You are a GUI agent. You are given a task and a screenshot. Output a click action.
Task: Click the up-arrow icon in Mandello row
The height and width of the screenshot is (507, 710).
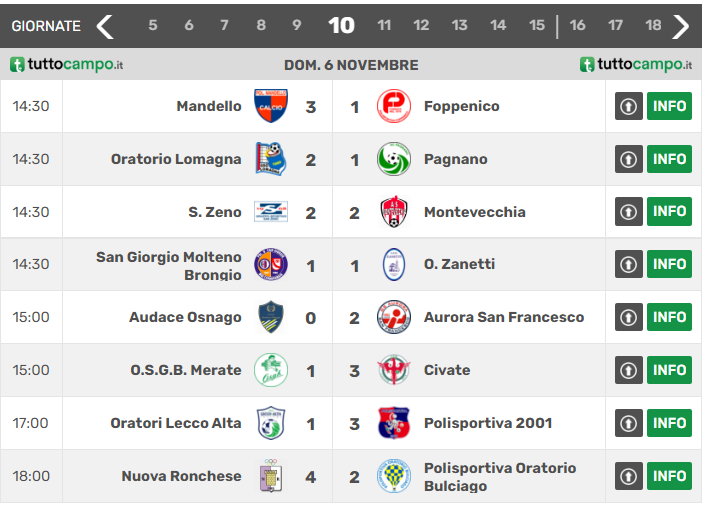click(628, 106)
